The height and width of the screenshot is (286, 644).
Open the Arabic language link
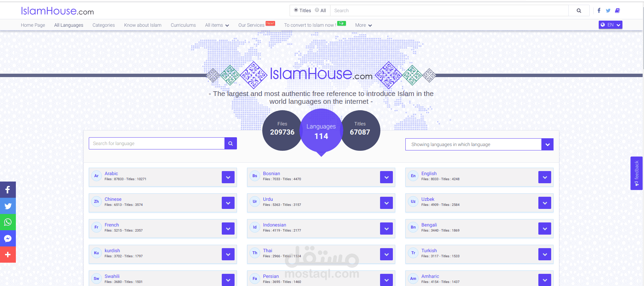point(111,173)
